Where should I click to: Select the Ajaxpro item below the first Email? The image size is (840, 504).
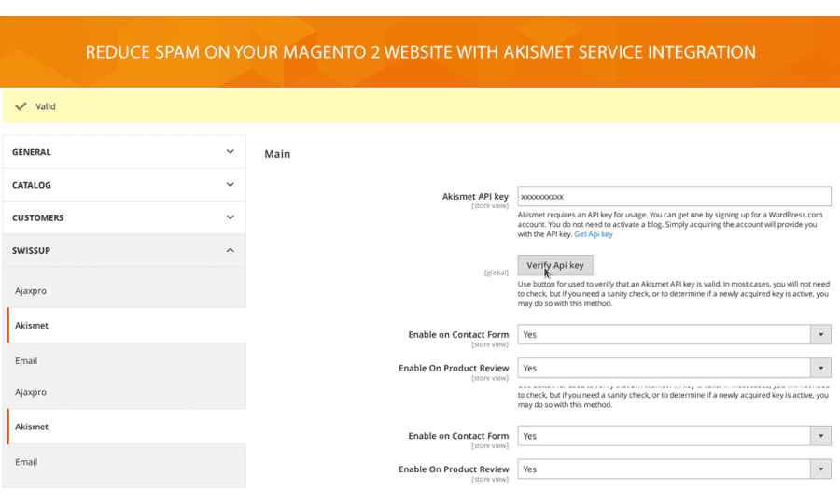coord(31,392)
